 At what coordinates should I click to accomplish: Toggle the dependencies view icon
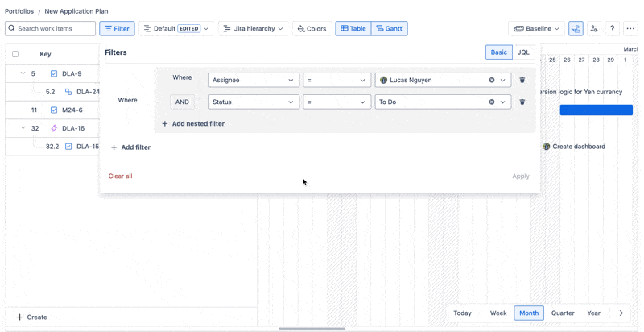click(576, 29)
